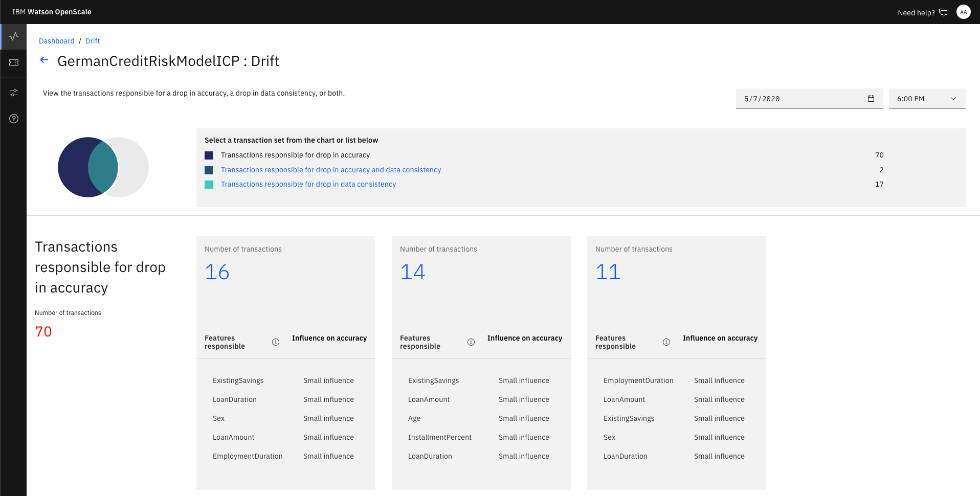Click the Dashboard breadcrumb link
Viewport: 980px width, 496px height.
click(x=56, y=41)
